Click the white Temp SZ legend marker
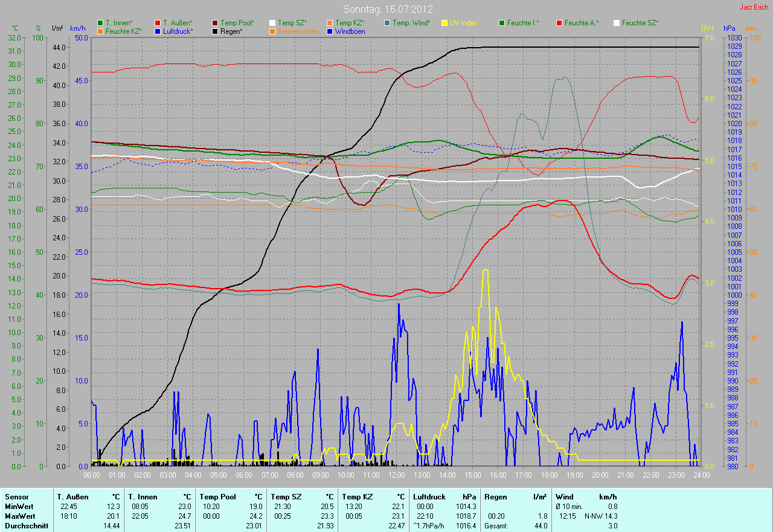 point(272,23)
